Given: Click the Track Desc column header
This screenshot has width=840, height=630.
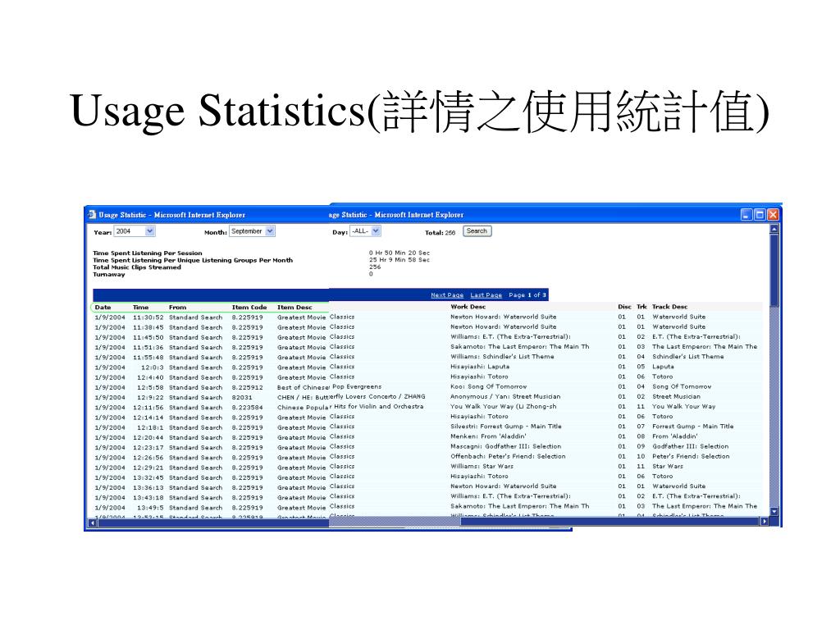Looking at the screenshot, I should (x=669, y=307).
